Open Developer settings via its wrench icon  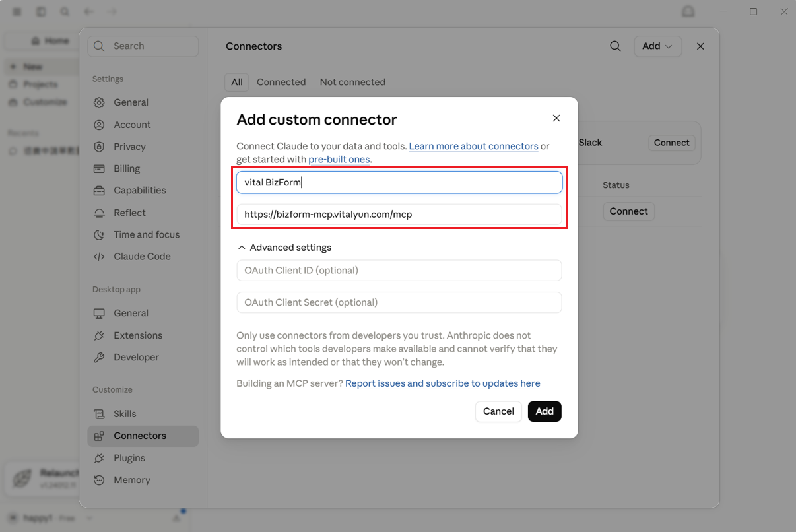(99, 357)
